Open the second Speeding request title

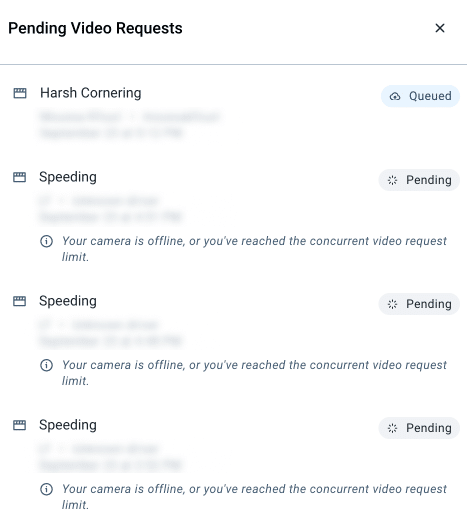click(68, 301)
